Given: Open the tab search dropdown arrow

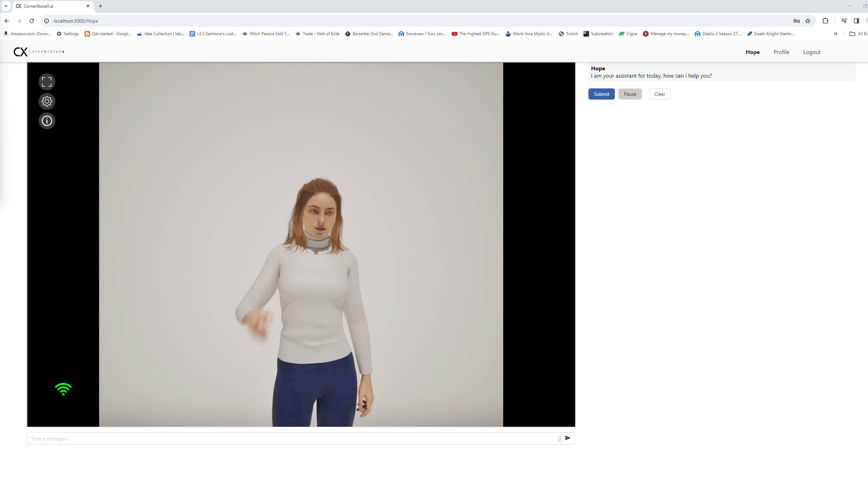Looking at the screenshot, I should click(x=6, y=6).
